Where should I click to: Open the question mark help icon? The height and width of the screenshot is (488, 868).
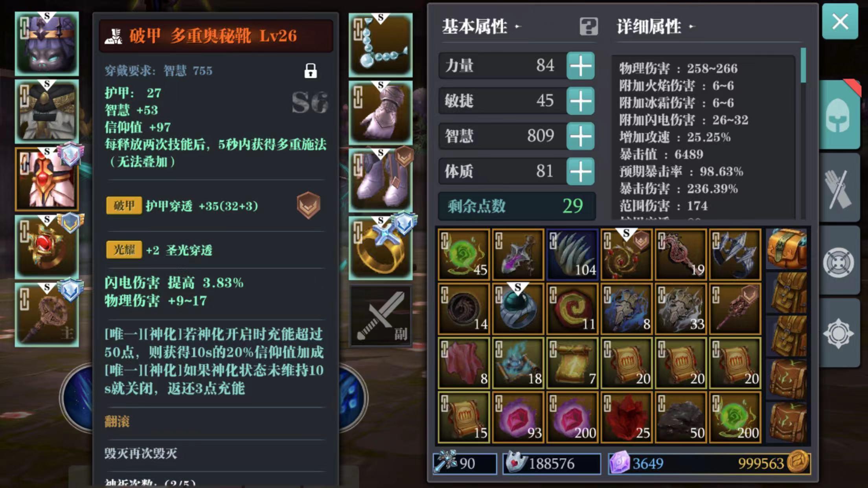tap(588, 27)
